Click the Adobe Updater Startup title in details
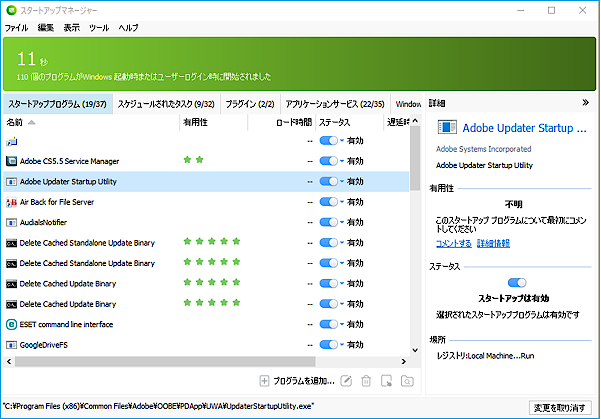 point(524,128)
